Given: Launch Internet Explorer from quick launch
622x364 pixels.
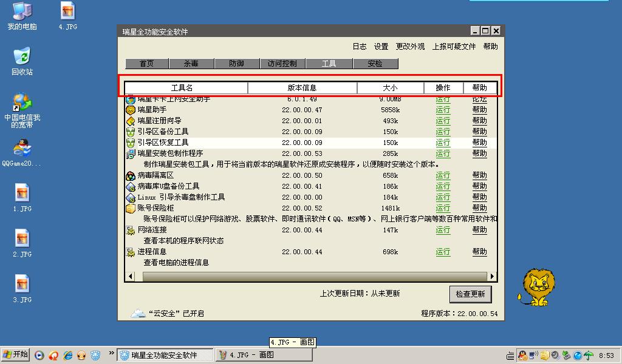Looking at the screenshot, I should click(x=68, y=356).
